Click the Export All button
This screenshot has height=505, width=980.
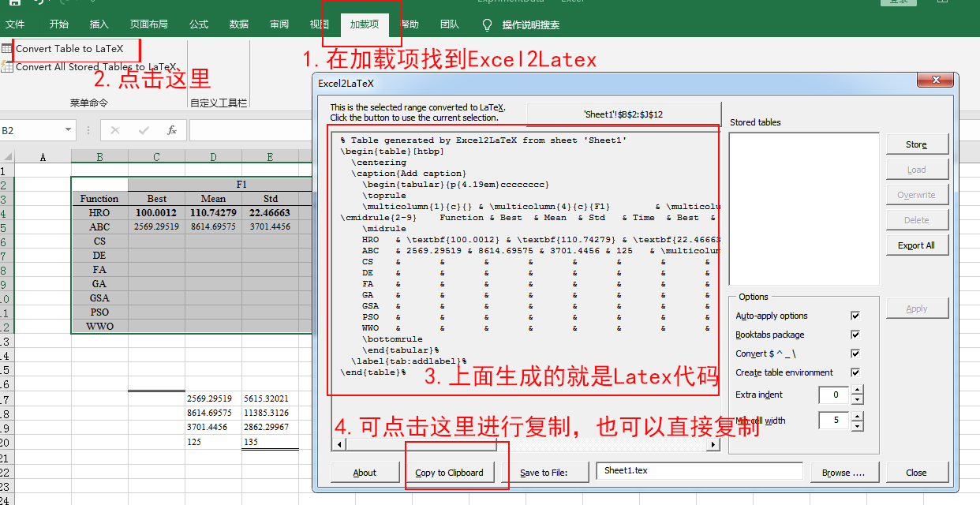pyautogui.click(x=917, y=245)
